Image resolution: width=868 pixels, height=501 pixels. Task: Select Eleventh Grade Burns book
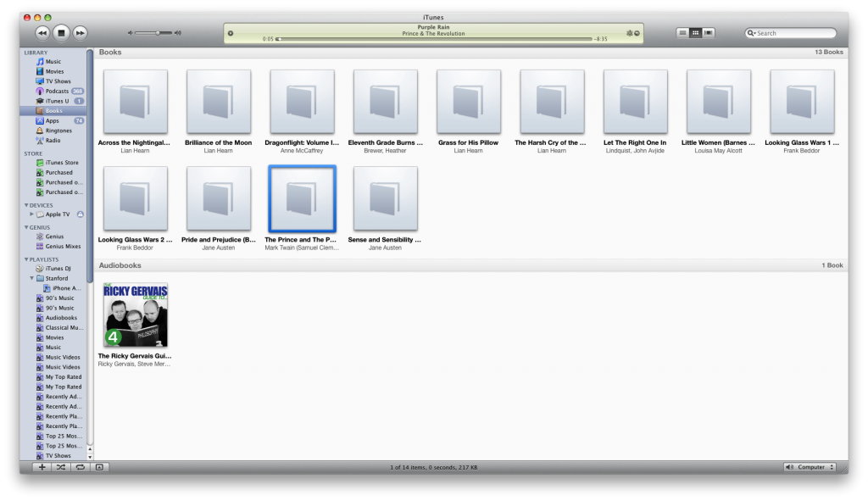click(x=386, y=102)
